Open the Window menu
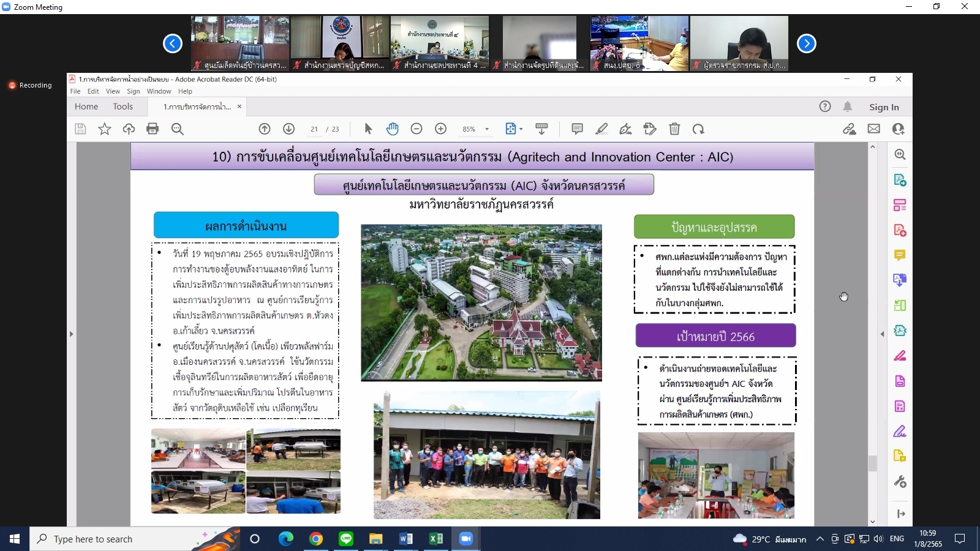The image size is (980, 551). coord(159,91)
